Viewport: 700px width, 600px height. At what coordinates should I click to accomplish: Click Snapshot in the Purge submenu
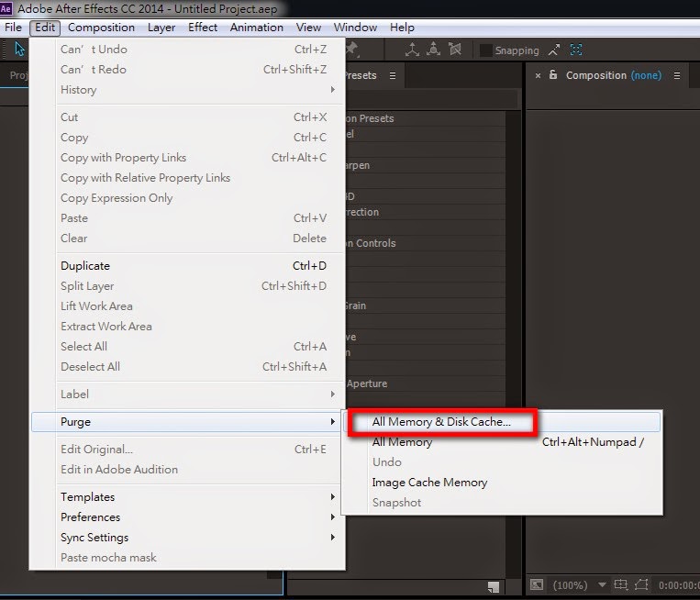(x=503, y=502)
